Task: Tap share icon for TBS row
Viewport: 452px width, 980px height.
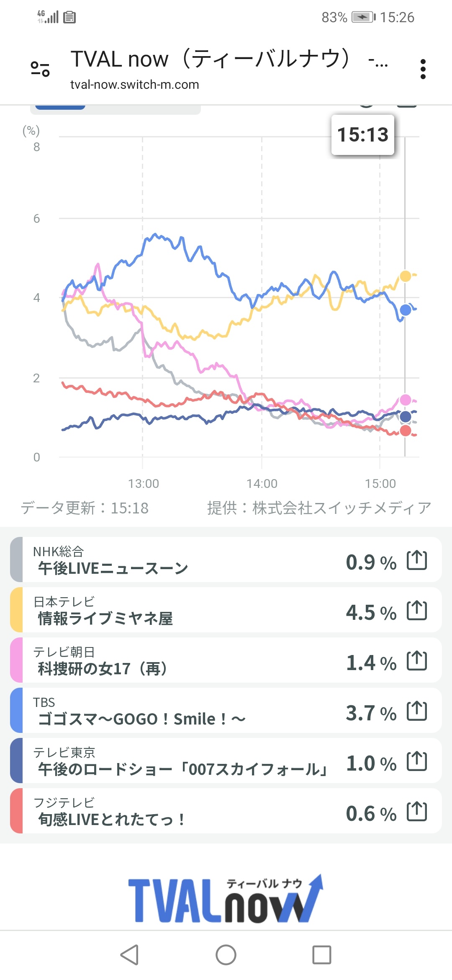Action: point(417,711)
